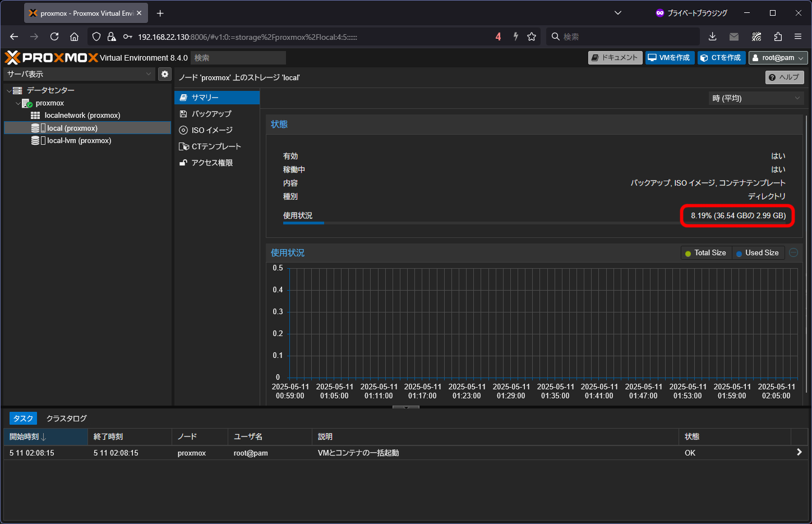Image resolution: width=812 pixels, height=524 pixels.
Task: Click the VMを作成 button
Action: 670,58
